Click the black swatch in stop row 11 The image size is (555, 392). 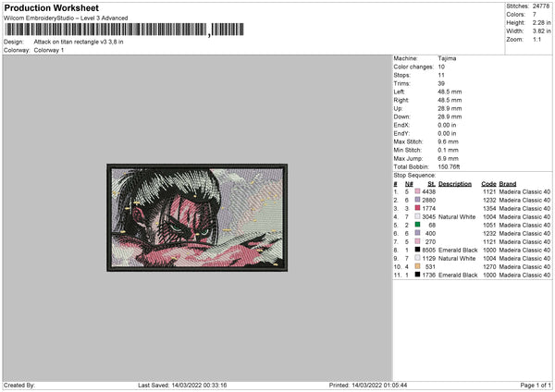coord(418,275)
